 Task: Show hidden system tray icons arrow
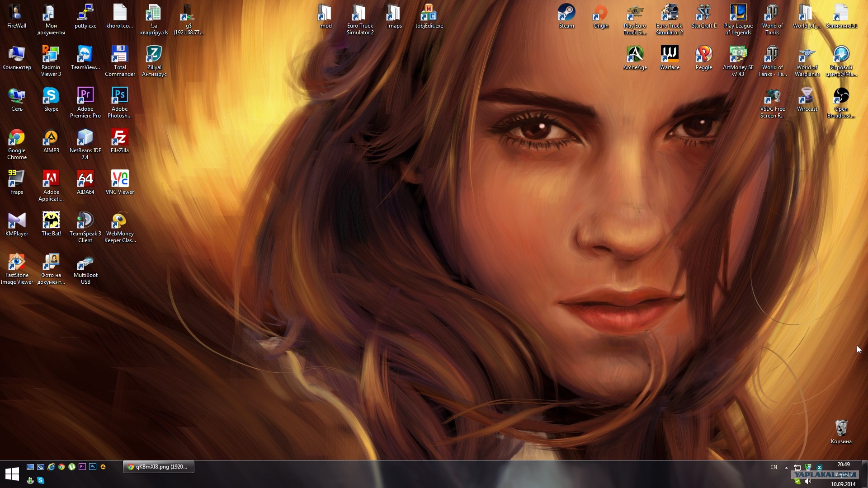(x=786, y=467)
